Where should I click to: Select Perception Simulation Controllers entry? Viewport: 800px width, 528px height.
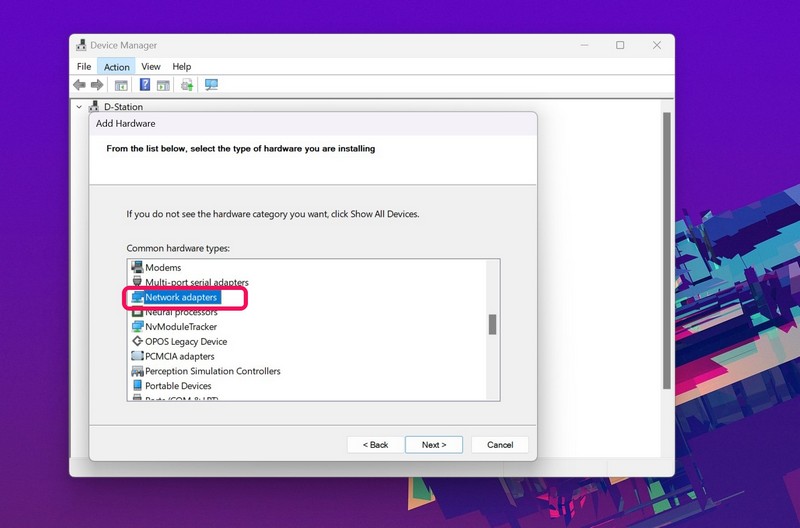tap(212, 371)
